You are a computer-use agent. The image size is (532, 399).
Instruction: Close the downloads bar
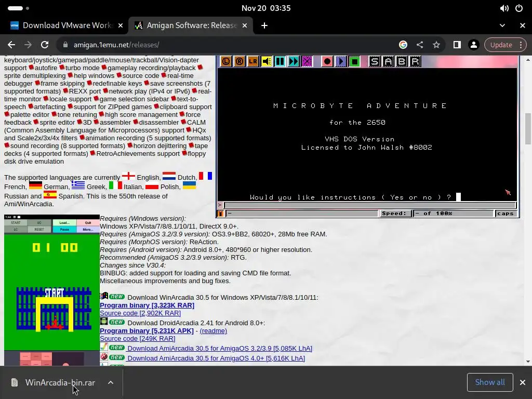(523, 382)
